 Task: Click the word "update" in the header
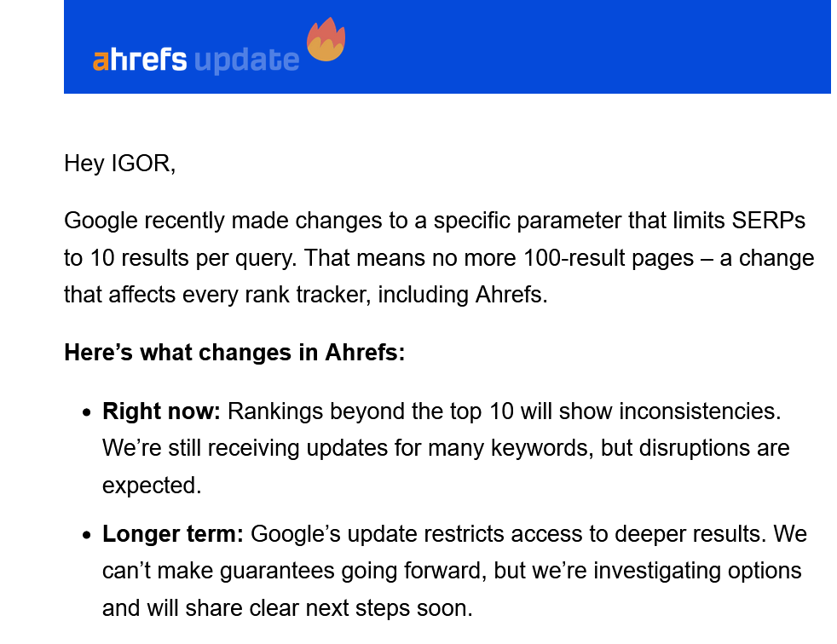[246, 60]
